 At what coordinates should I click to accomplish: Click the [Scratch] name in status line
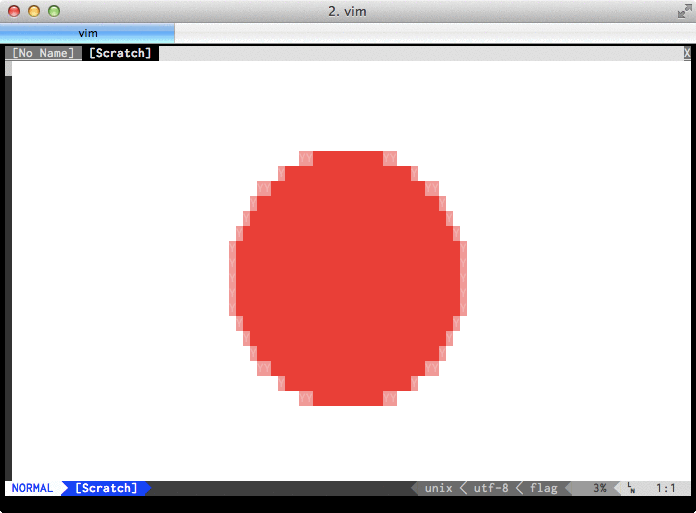[106, 488]
